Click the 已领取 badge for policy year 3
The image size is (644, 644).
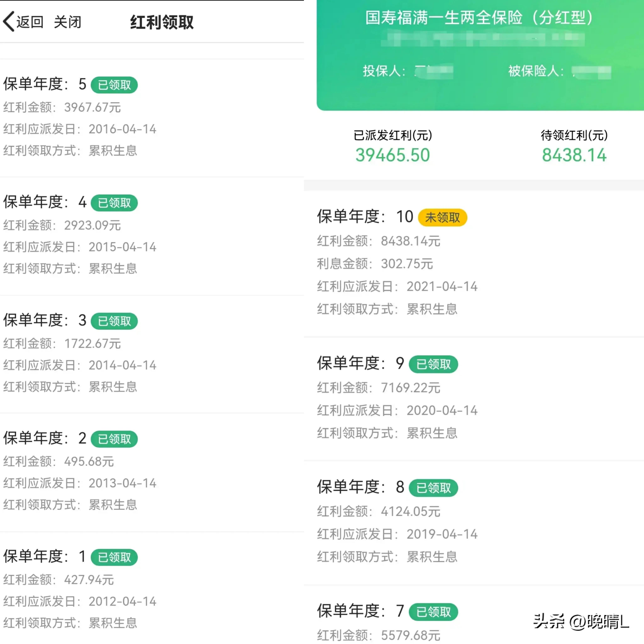coord(114,321)
